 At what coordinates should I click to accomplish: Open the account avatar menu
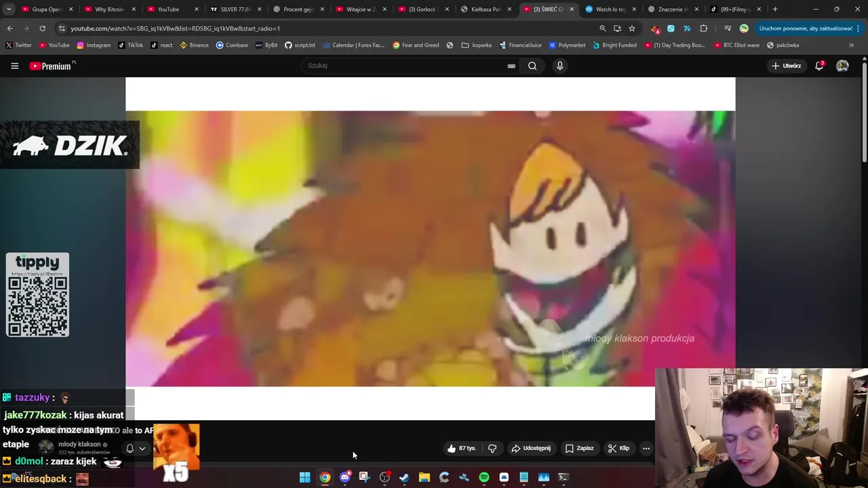pyautogui.click(x=842, y=66)
